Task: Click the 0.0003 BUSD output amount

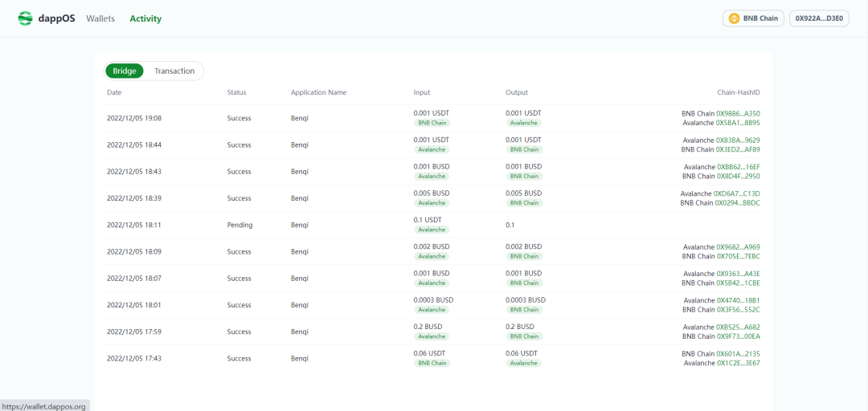Action: click(526, 299)
